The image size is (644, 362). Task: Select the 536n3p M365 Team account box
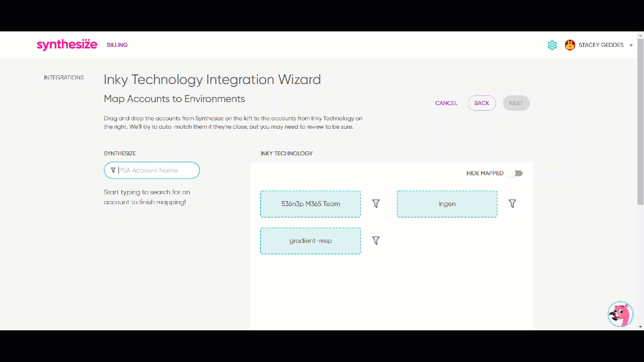[310, 204]
